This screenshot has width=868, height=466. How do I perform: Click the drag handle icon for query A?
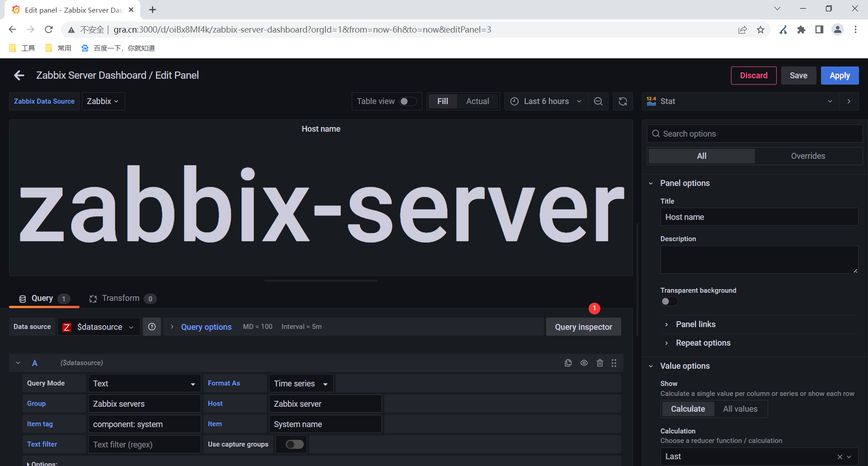tap(614, 363)
